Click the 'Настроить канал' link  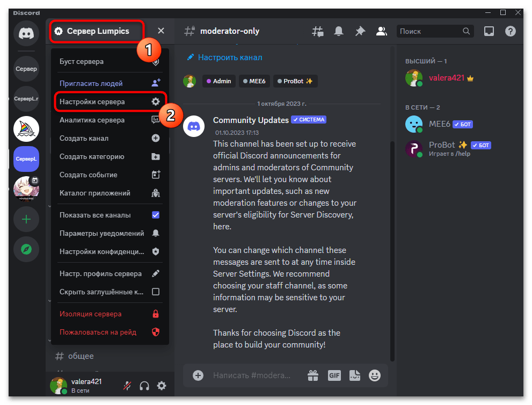pos(230,57)
